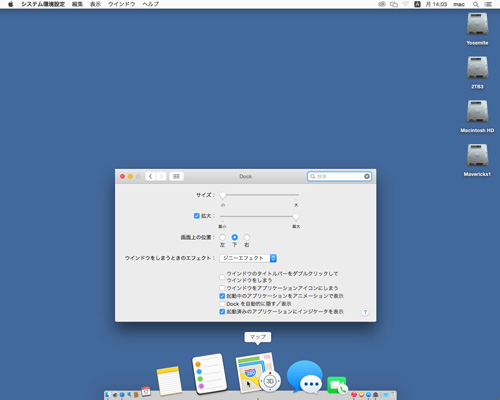Open the 編集 menu
Viewport: 500px width, 400px height.
pyautogui.click(x=77, y=4)
